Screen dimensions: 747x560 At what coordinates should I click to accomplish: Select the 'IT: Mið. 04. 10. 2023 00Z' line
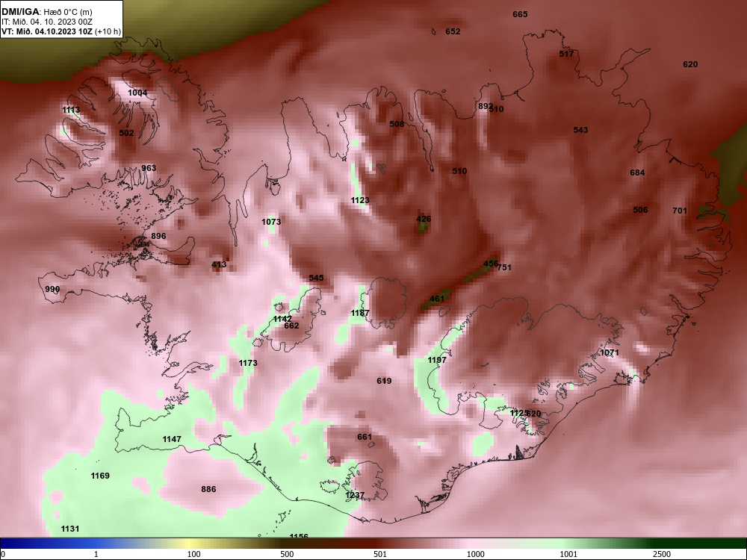[46, 22]
